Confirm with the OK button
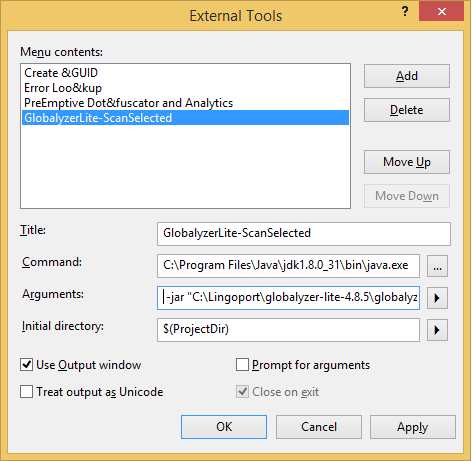472x461 pixels. (224, 427)
